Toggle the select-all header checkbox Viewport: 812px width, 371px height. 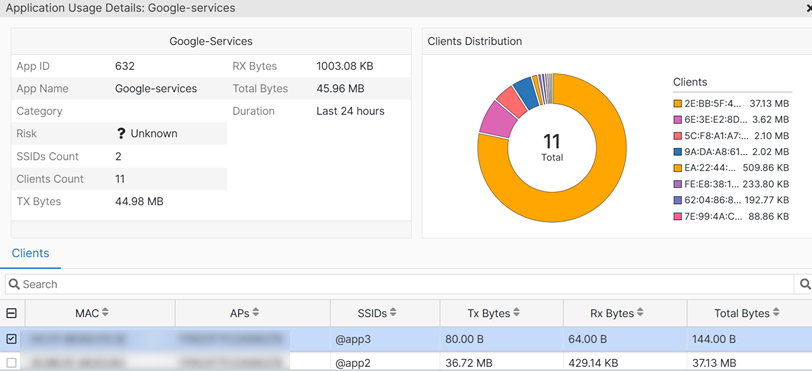click(x=11, y=313)
